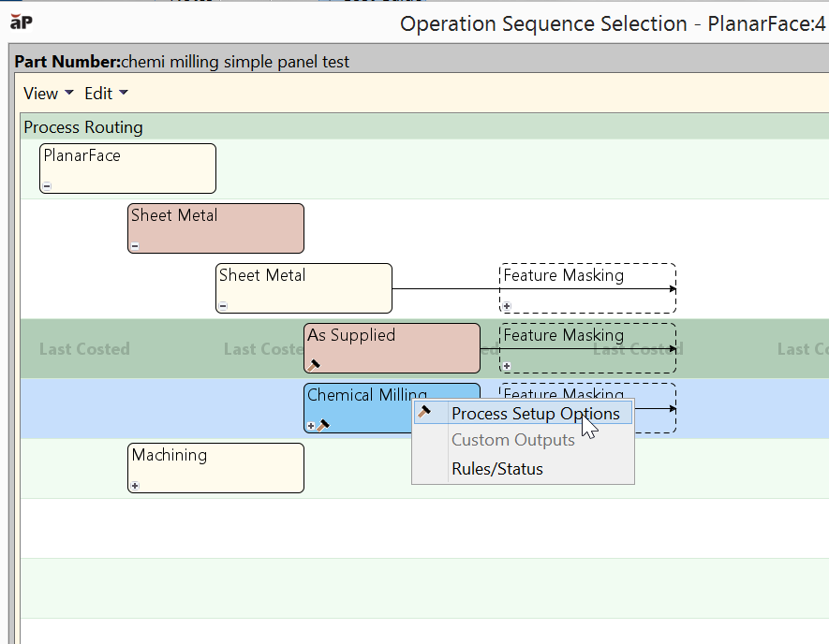Click the hammer icon on As Supplied node
Screen dimensions: 829x644
[x=315, y=366]
